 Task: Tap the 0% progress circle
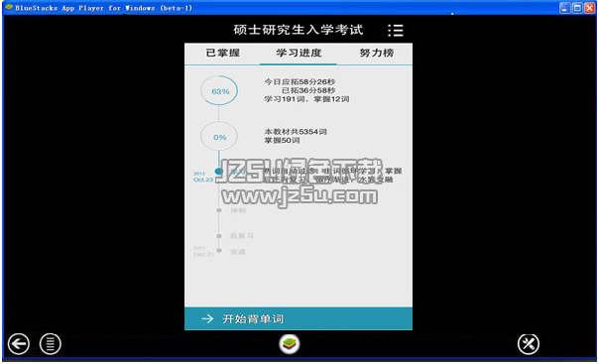(x=219, y=137)
